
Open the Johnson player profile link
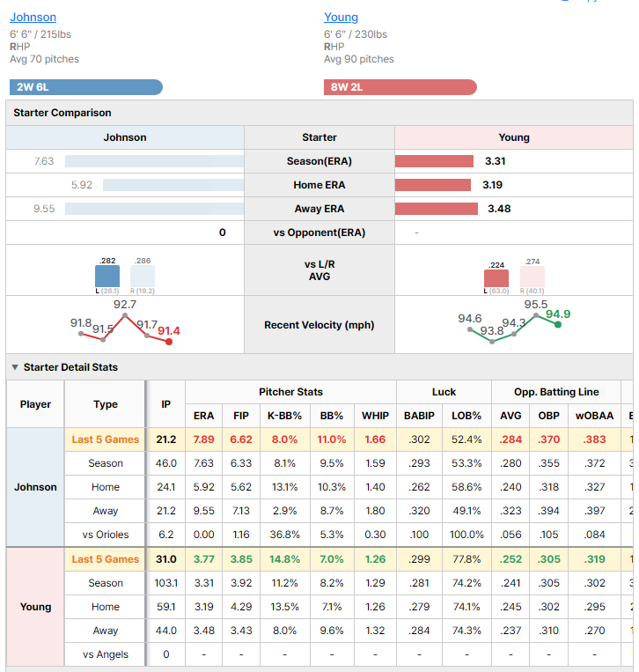(33, 17)
